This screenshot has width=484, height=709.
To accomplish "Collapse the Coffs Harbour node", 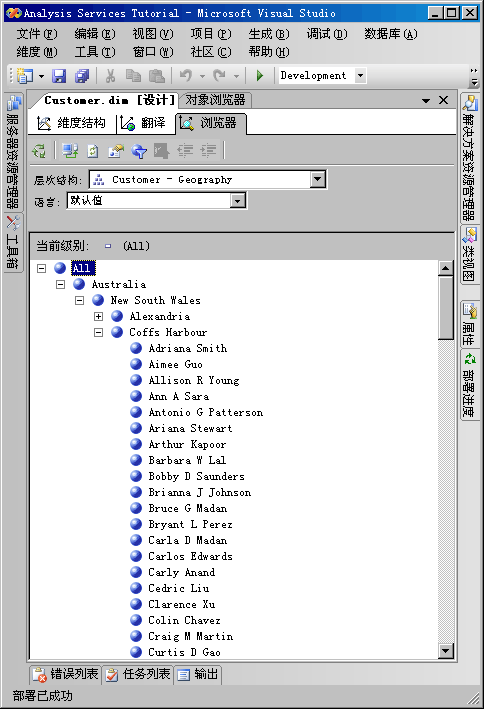I will pyautogui.click(x=99, y=332).
